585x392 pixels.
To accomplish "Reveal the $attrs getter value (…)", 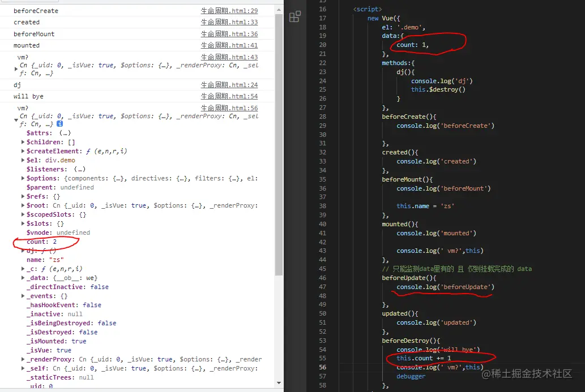I will (x=65, y=133).
